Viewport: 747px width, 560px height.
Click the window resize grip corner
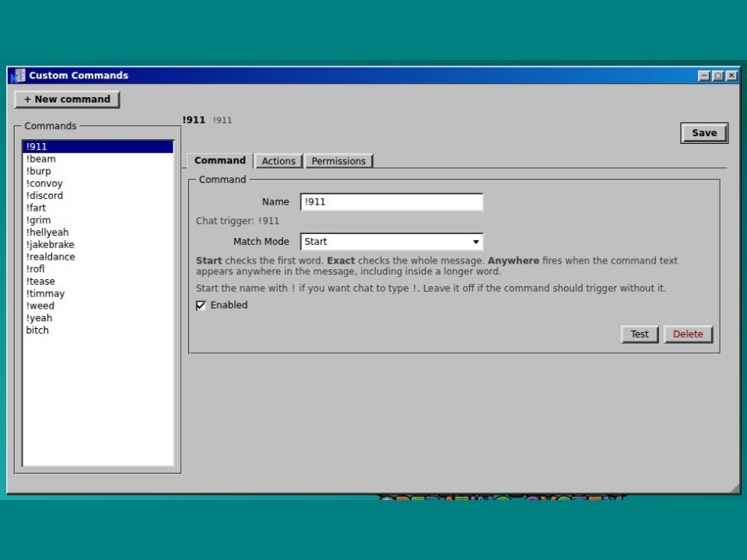point(735,488)
